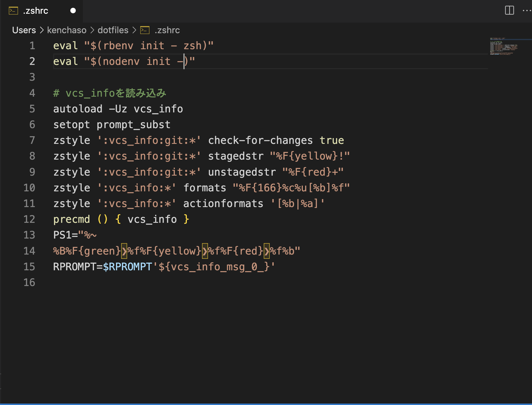Click the .zshrc breadcrumb entry
This screenshot has width=532, height=405.
pos(167,30)
